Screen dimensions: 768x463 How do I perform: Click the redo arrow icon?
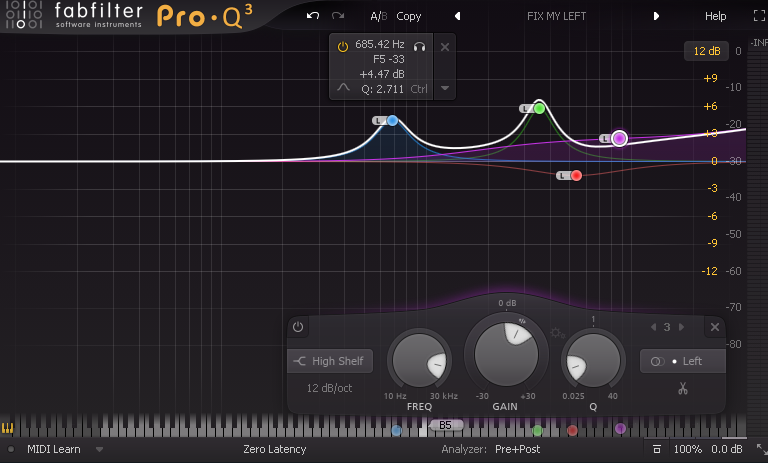pyautogui.click(x=338, y=16)
